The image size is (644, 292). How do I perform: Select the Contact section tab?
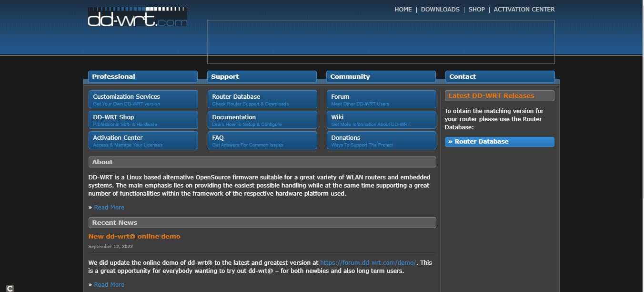click(500, 76)
